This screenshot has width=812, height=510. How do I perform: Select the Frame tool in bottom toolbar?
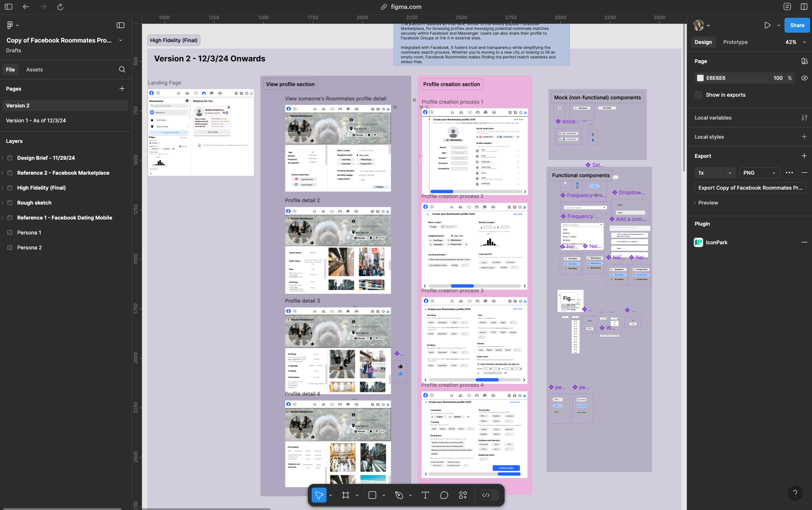coord(346,495)
